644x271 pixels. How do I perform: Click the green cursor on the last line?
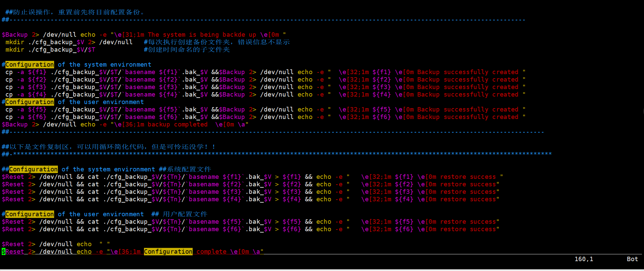(x=3, y=252)
